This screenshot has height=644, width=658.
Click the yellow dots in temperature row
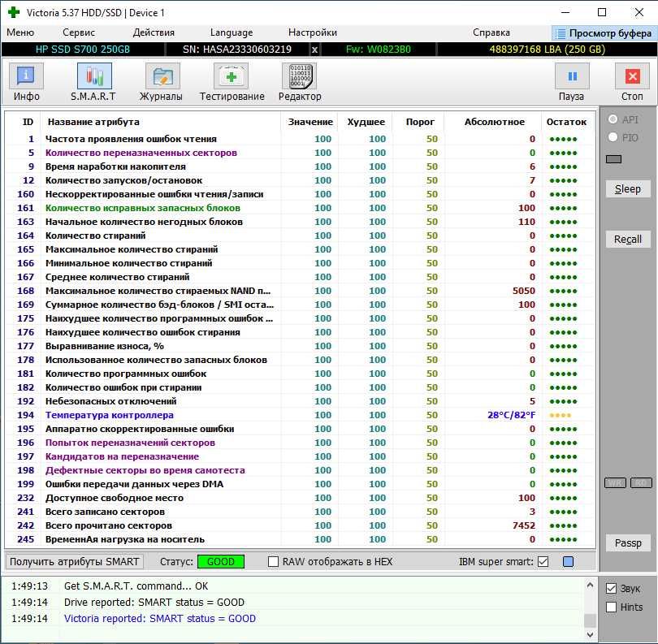click(561, 415)
